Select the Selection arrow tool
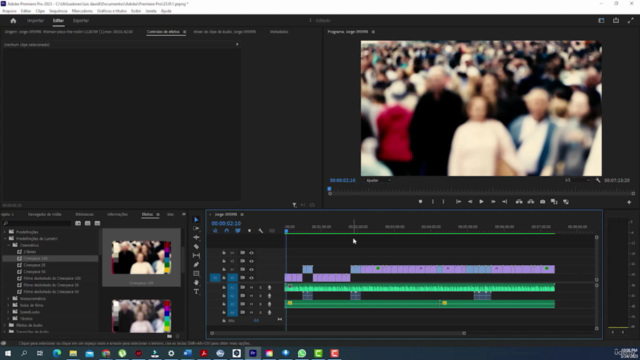 pos(196,220)
